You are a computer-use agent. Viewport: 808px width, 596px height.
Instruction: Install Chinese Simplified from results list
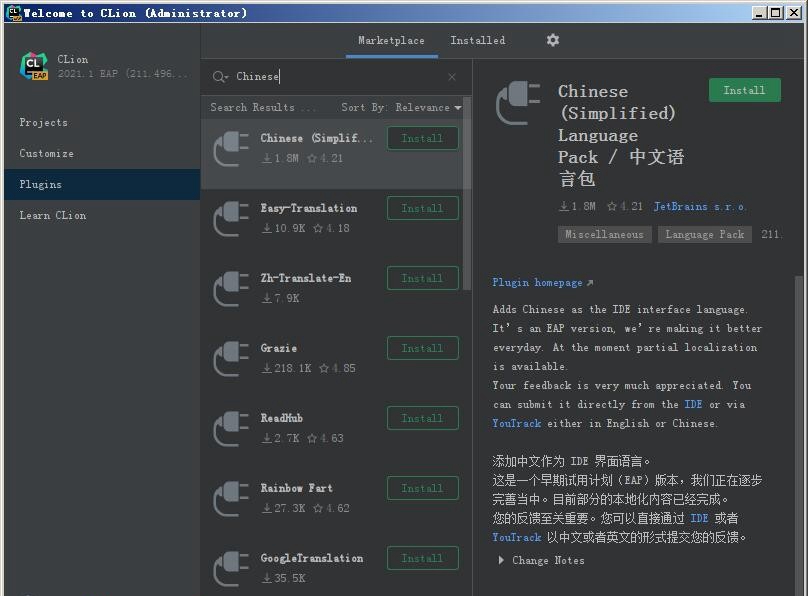coord(423,138)
